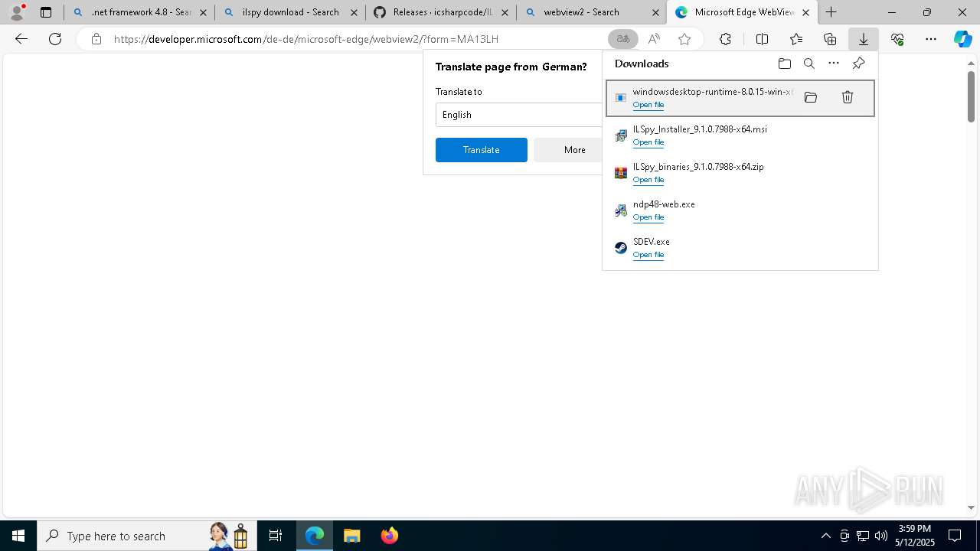Image resolution: width=980 pixels, height=551 pixels.
Task: Launch Copilot sidebar icon
Action: (x=962, y=39)
